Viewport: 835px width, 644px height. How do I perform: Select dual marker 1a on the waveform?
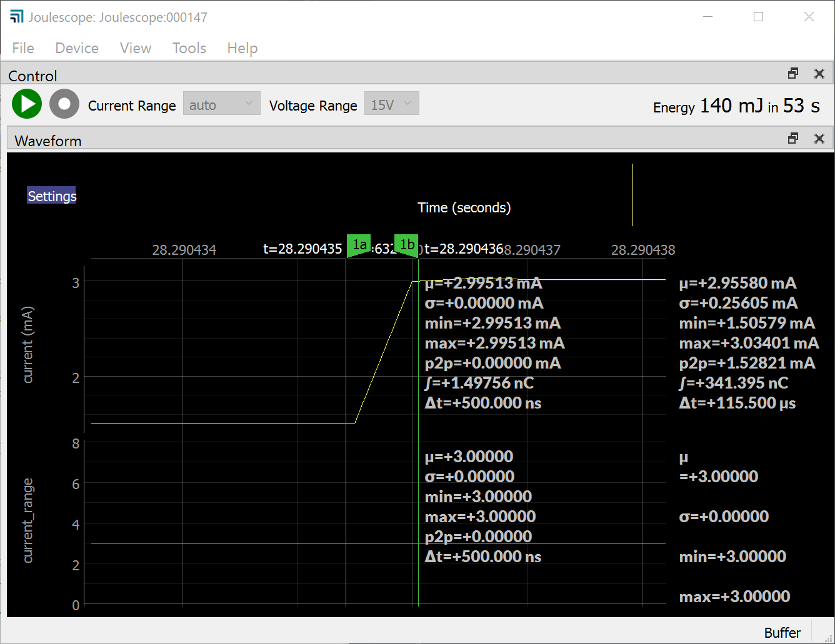point(359,245)
